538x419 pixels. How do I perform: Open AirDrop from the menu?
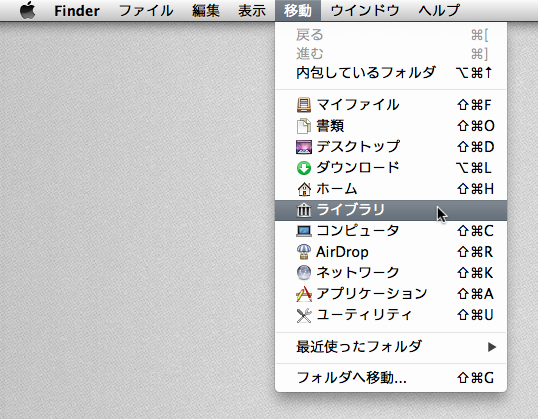coord(391,252)
